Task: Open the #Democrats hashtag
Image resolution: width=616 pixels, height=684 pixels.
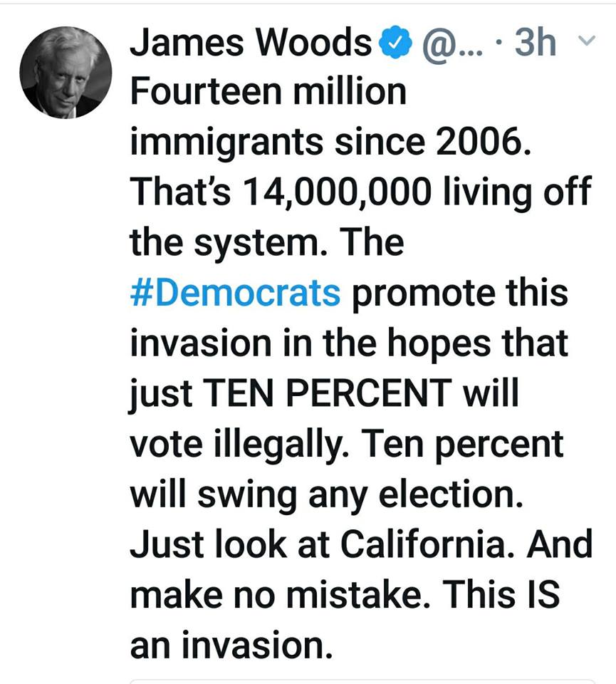Action: point(236,294)
